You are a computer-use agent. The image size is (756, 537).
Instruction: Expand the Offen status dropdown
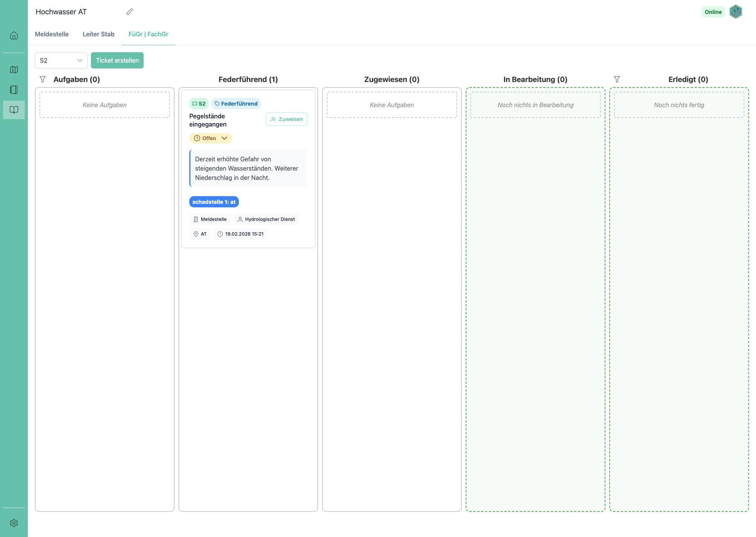211,138
